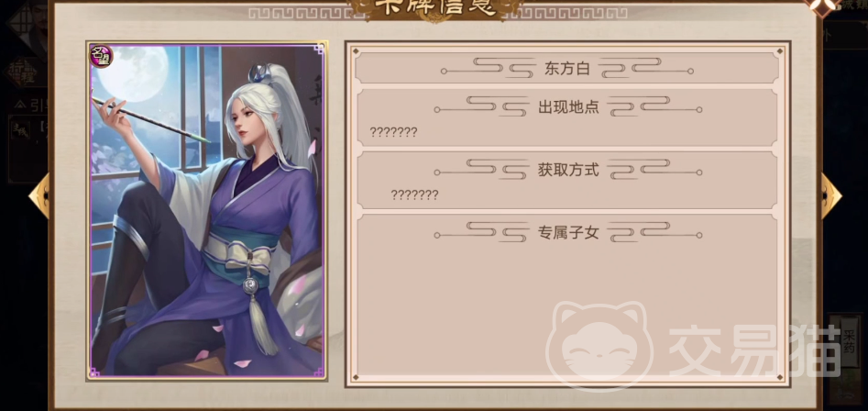Tap the 主线 quest icon on left

click(20, 130)
